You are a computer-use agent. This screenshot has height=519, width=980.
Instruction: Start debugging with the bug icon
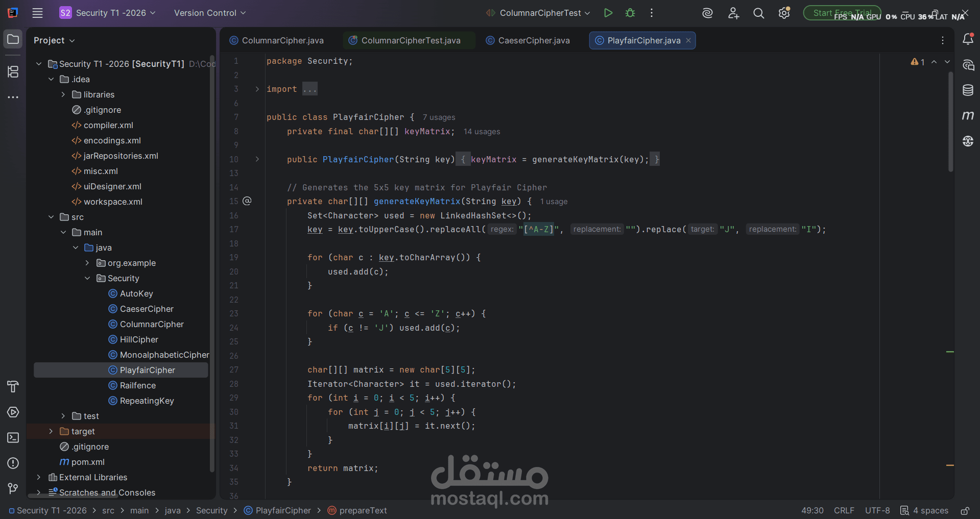coord(630,13)
